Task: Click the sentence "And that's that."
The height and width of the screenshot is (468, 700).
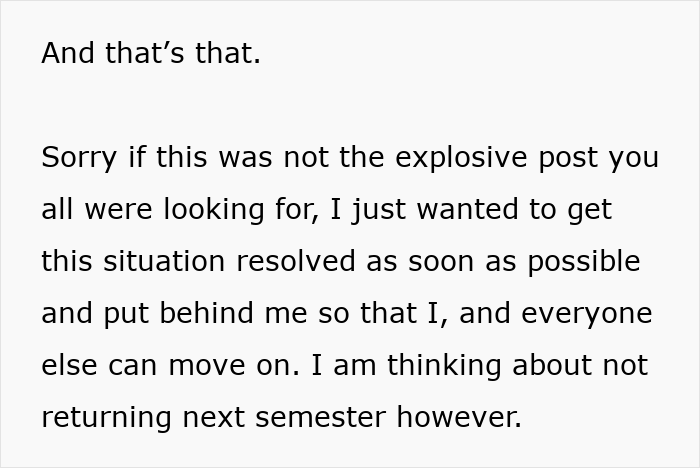Action: [151, 54]
